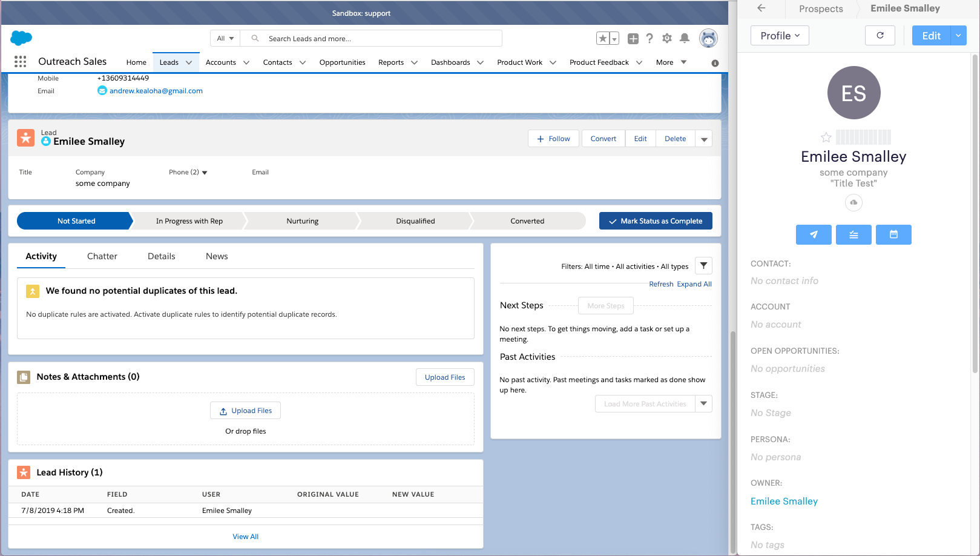Click the favorites star icon
The width and height of the screenshot is (980, 556).
click(x=602, y=39)
